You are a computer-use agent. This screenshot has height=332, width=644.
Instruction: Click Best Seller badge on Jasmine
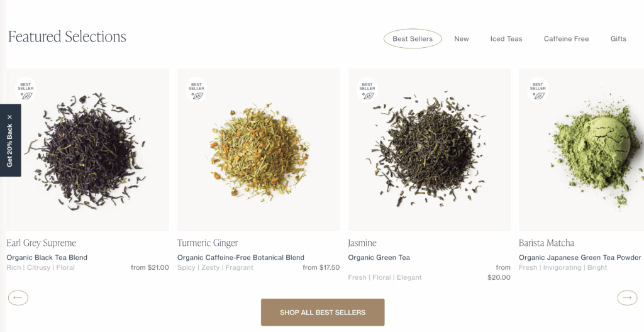click(367, 90)
